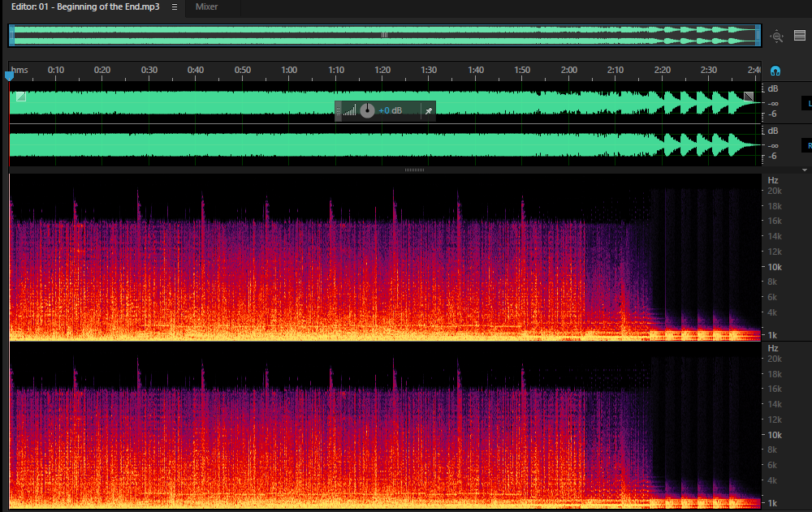Click the waveform/spectral divider grip dots

coord(414,170)
